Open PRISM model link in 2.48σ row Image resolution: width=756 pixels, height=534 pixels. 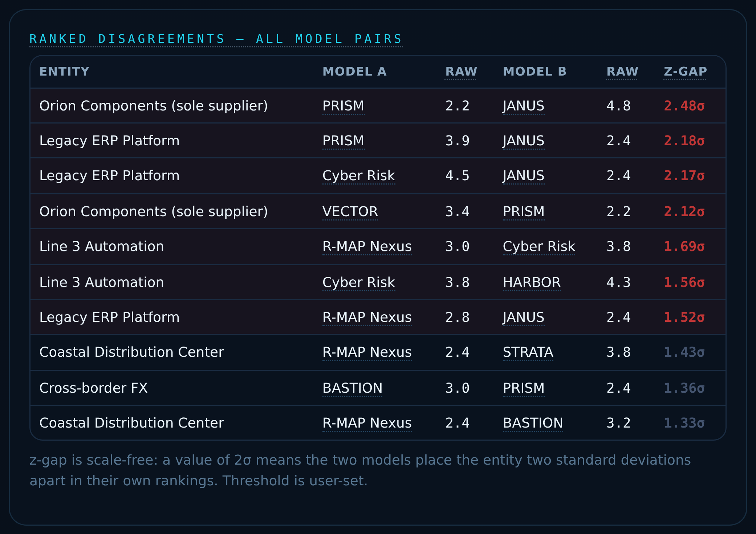click(343, 106)
